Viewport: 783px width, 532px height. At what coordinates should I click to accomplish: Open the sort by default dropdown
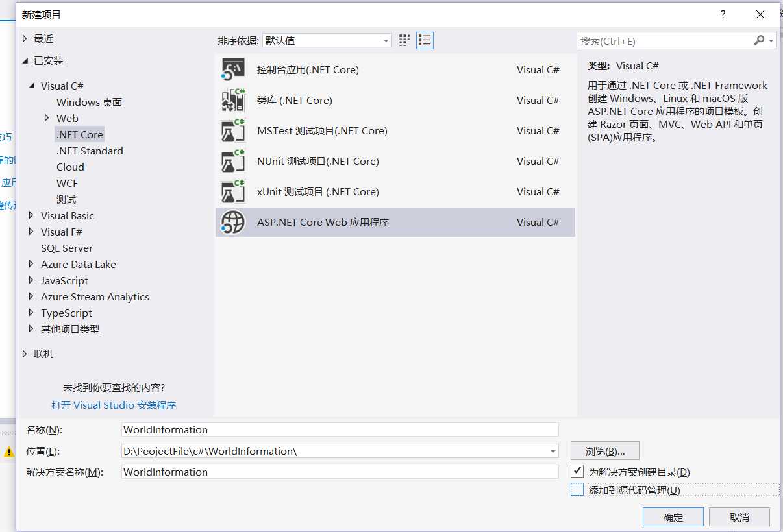pyautogui.click(x=327, y=40)
